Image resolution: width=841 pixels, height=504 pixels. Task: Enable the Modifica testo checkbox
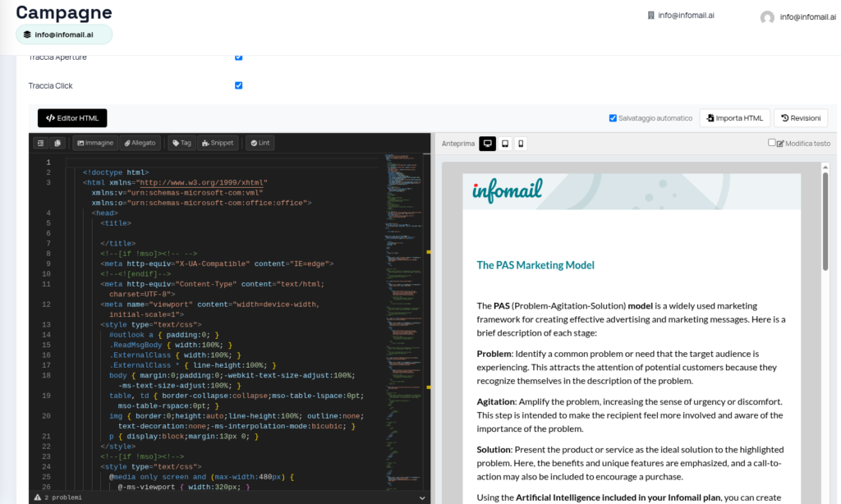coord(771,143)
